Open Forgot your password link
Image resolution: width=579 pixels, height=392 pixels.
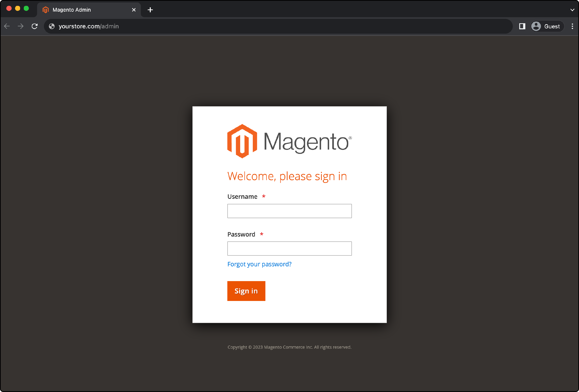pyautogui.click(x=259, y=264)
